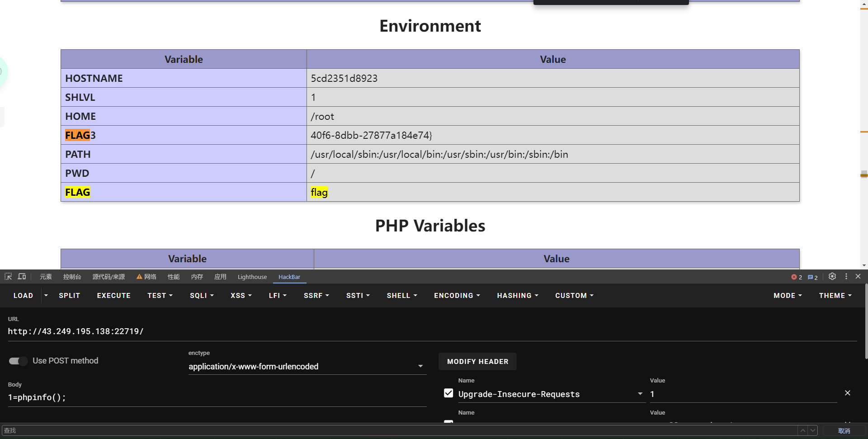Click the PHP Variables section heading
This screenshot has height=439, width=868.
click(430, 226)
